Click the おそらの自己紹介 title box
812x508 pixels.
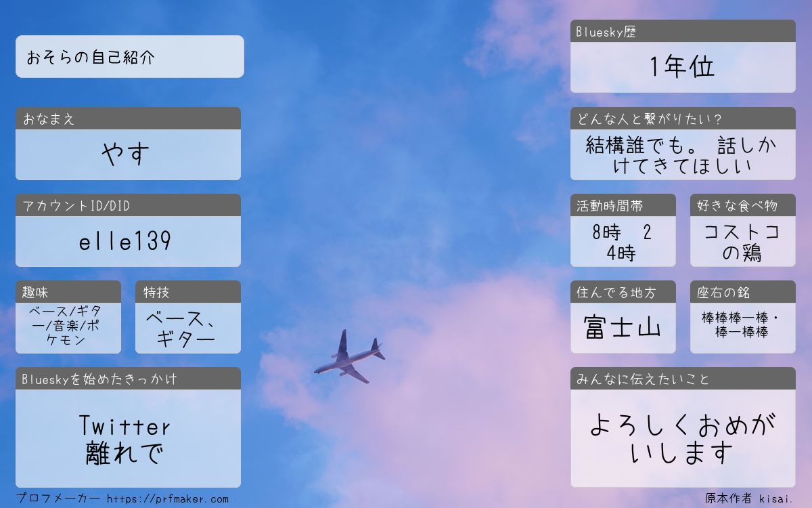[129, 57]
